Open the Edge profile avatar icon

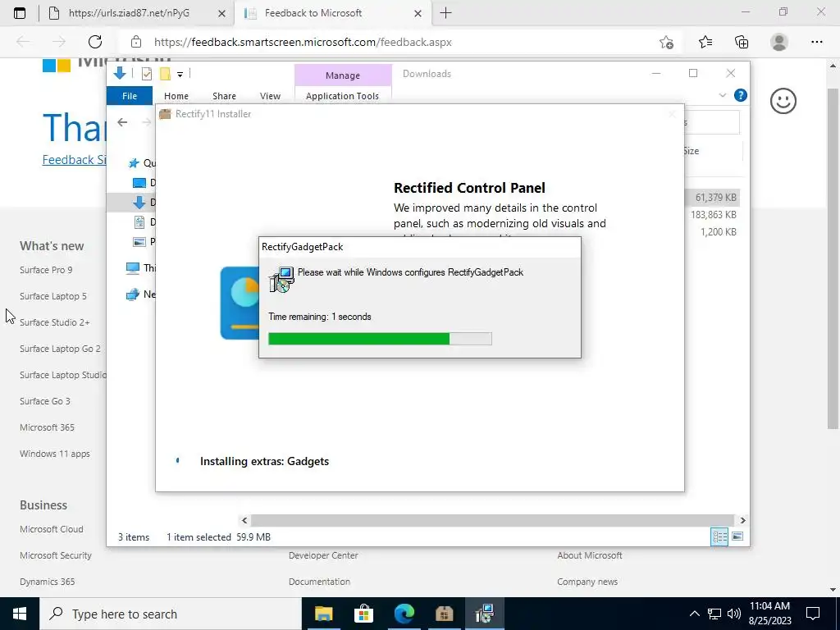(x=779, y=42)
